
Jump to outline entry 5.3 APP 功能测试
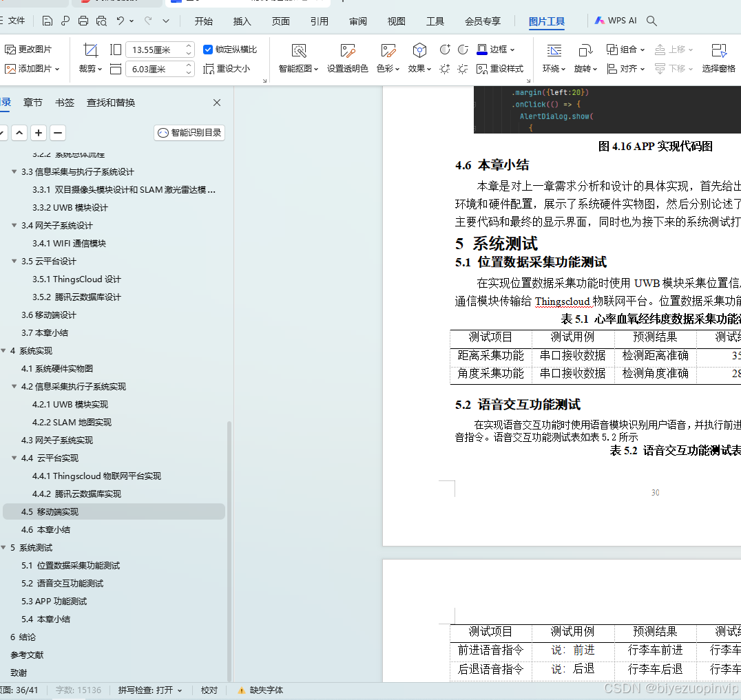click(x=54, y=601)
